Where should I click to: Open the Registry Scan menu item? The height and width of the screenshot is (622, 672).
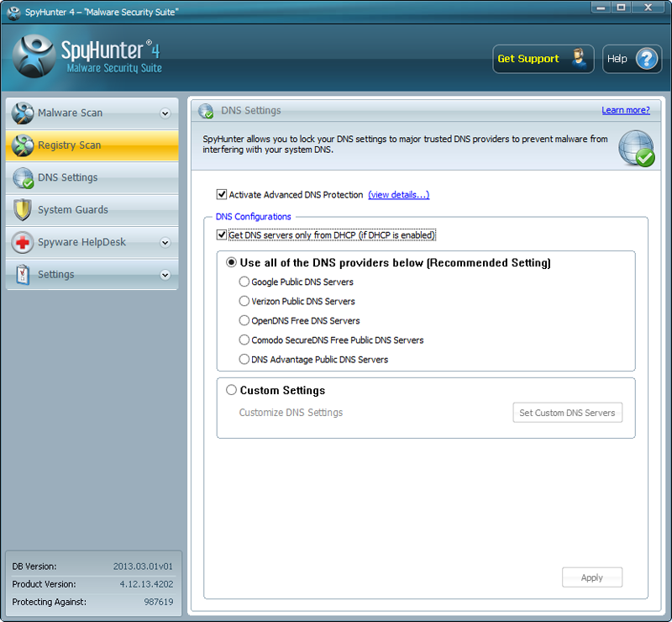(69, 145)
